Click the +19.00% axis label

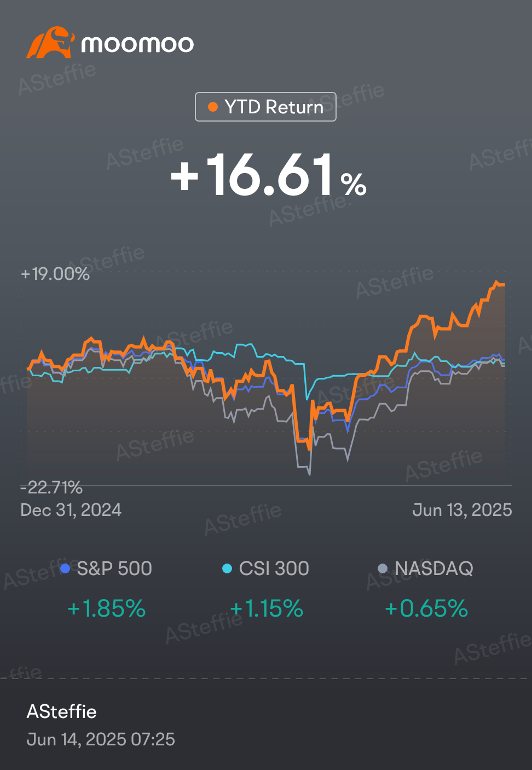55,274
